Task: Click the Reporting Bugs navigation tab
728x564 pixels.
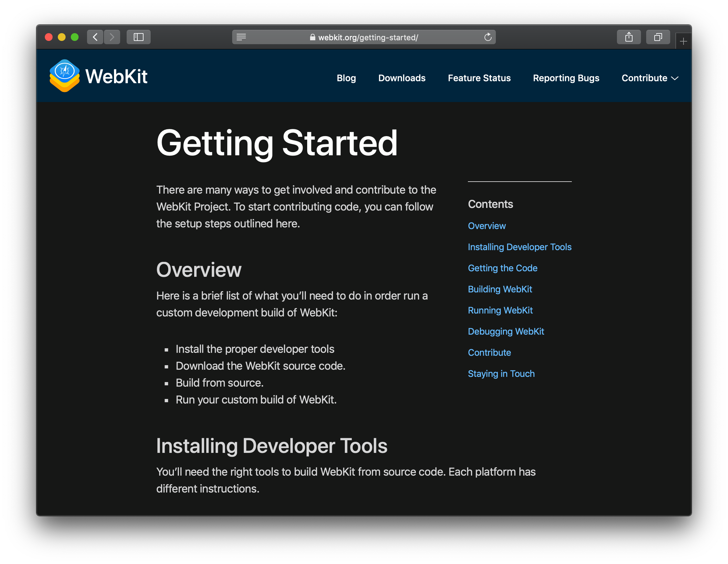Action: tap(566, 77)
